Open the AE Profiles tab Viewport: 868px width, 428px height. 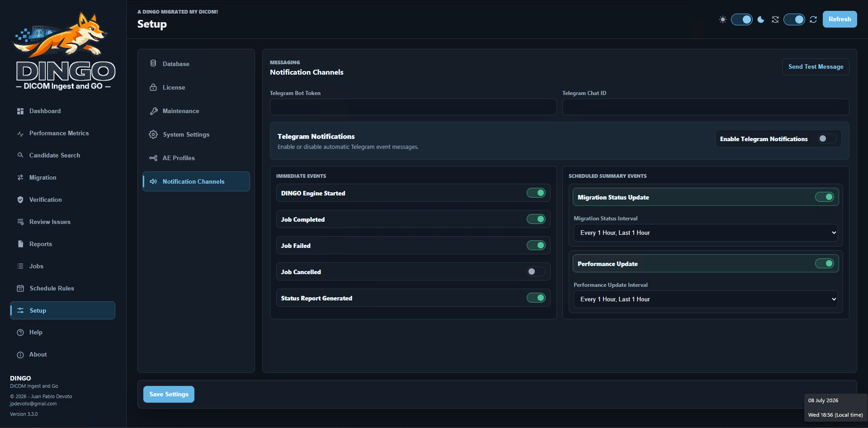(x=196, y=158)
